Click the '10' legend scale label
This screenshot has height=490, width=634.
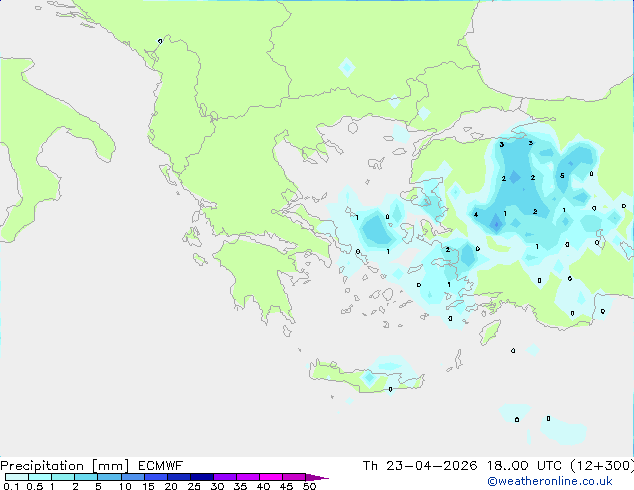pyautogui.click(x=125, y=486)
